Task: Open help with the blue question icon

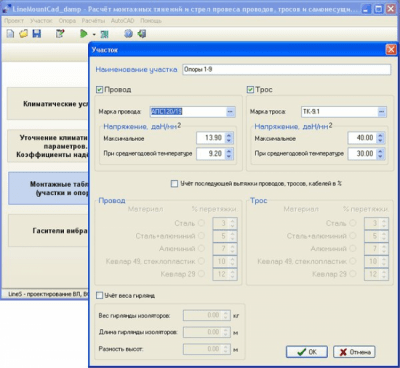Action: [x=128, y=34]
